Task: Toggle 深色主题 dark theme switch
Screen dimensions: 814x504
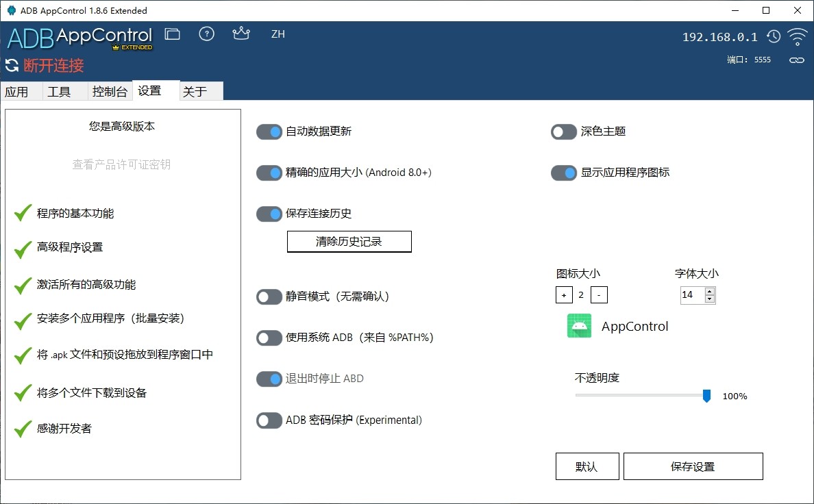Action: pos(564,131)
